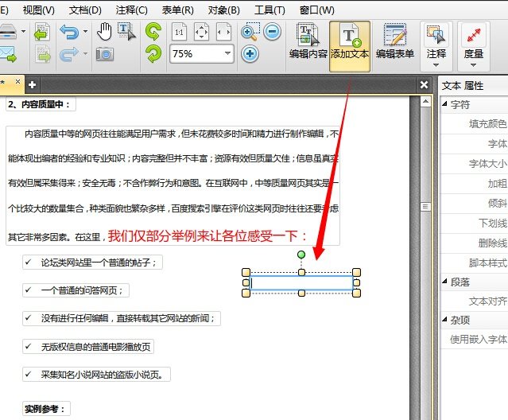This screenshot has width=508, height=420.
Task: Click the 字体大小 property row
Action: point(474,164)
